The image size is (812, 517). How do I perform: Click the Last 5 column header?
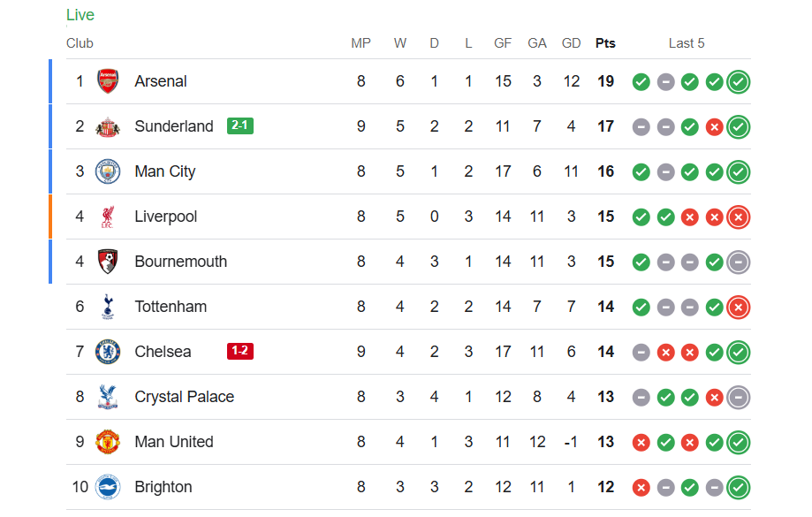click(x=687, y=43)
